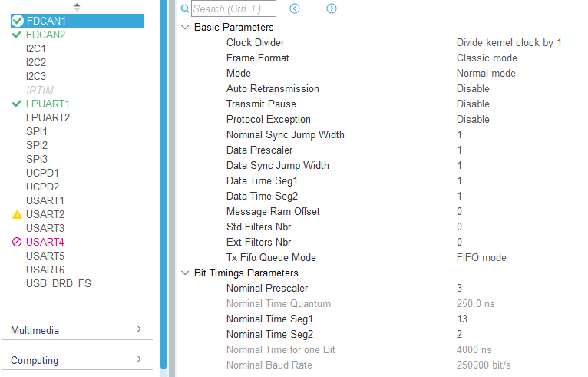This screenshot has width=588, height=377.
Task: Collapse the Bit Timings Parameters section
Action: 184,273
